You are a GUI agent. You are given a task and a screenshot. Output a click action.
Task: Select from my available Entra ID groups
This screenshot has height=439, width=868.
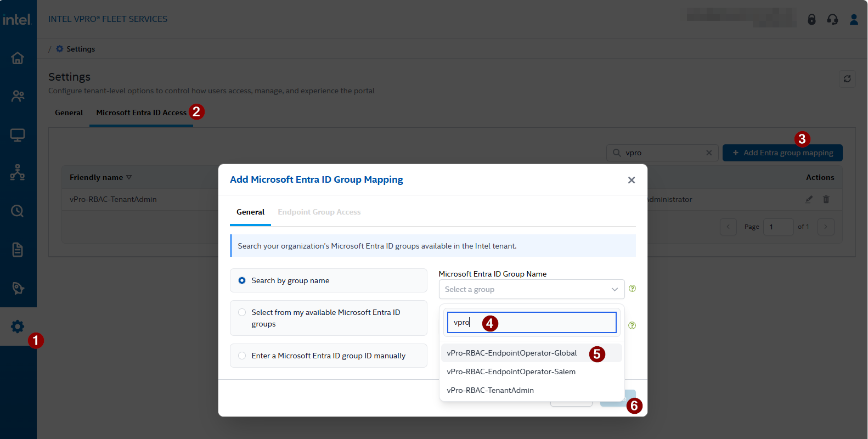[329, 318]
